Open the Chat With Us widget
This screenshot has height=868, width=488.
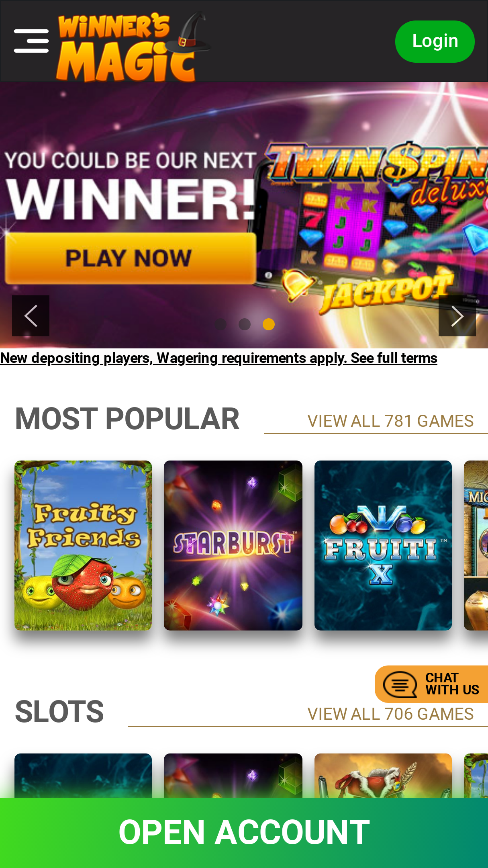click(431, 684)
